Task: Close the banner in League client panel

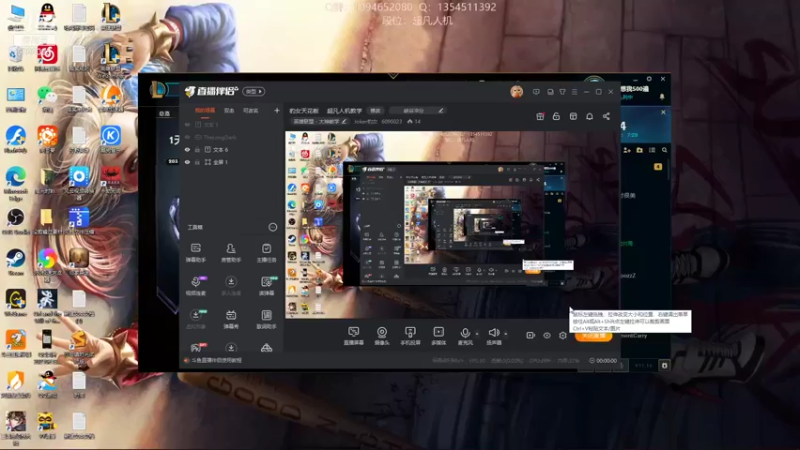Action: [663, 112]
